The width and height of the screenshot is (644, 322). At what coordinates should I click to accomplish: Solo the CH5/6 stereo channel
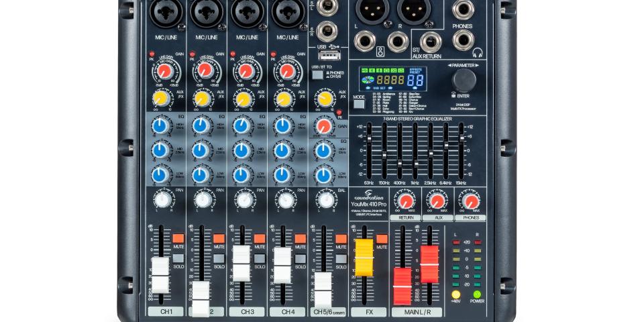(x=341, y=258)
